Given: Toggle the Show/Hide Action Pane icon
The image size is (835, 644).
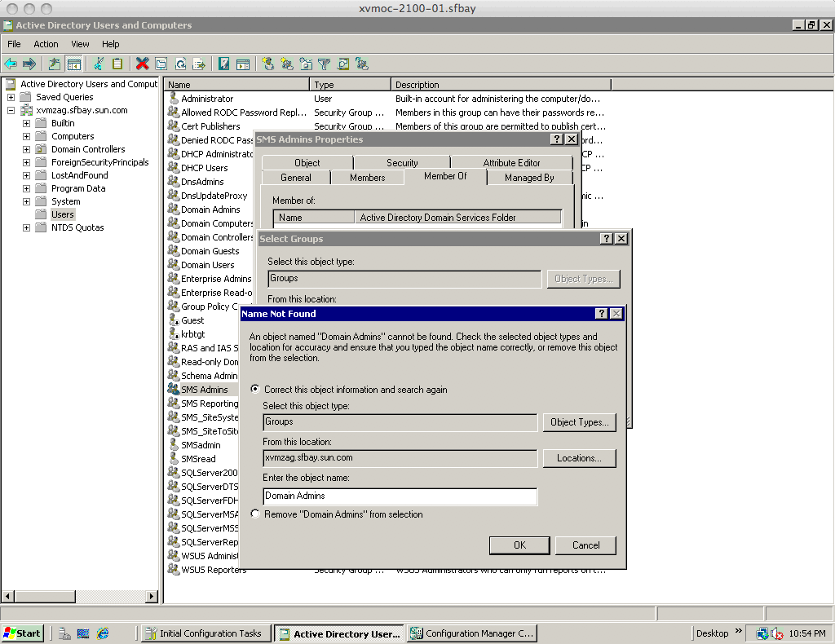Looking at the screenshot, I should 243,64.
